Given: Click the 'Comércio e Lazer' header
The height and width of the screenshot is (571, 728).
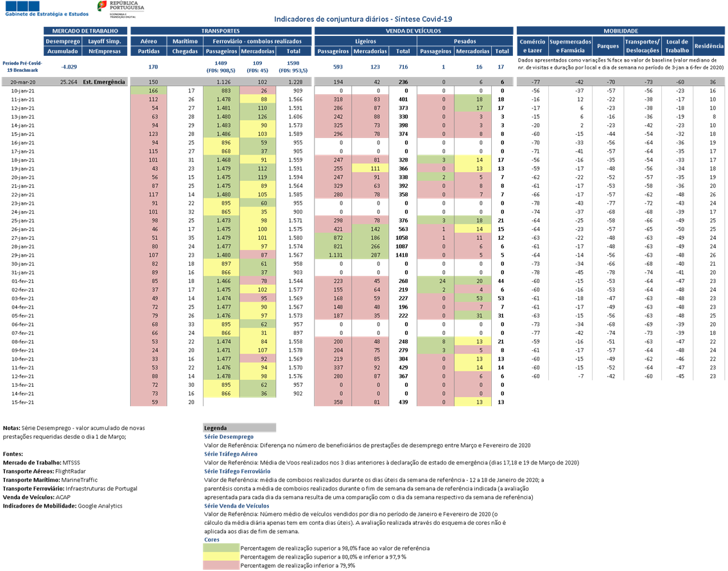Looking at the screenshot, I should [x=532, y=46].
